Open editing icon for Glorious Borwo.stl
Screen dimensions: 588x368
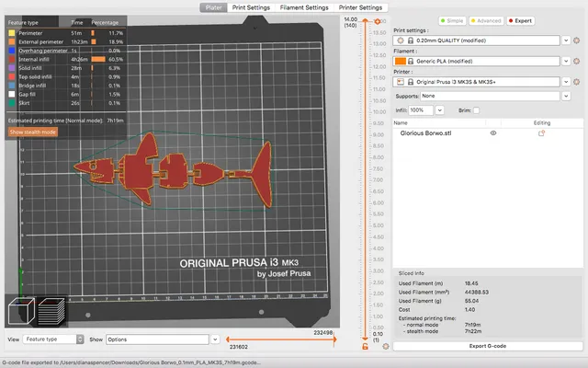541,132
